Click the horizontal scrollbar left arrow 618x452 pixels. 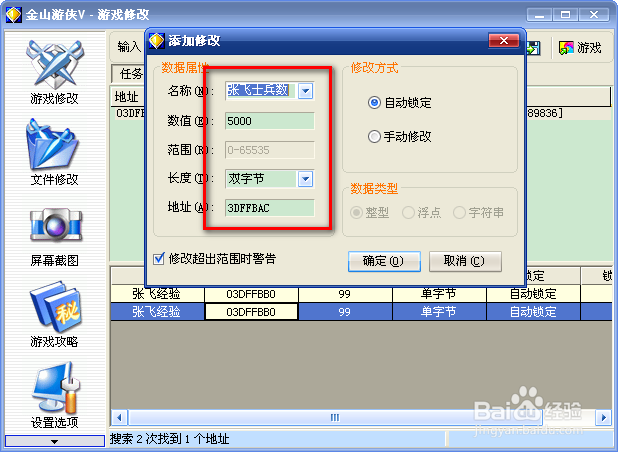tap(119, 417)
